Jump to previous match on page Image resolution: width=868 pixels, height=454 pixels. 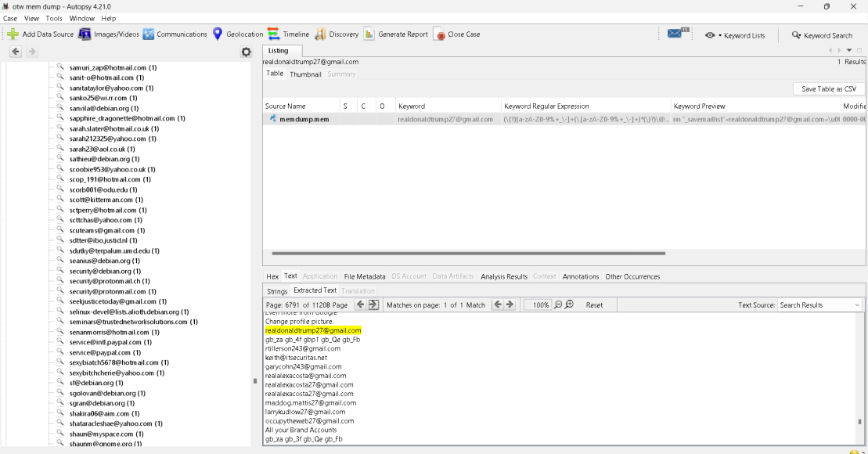[x=498, y=304]
